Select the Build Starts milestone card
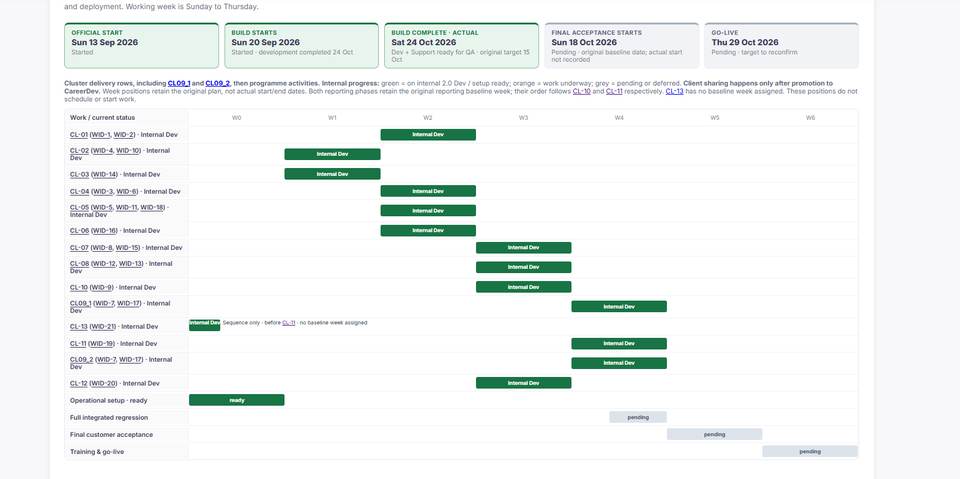This screenshot has height=479, width=960. [301, 46]
